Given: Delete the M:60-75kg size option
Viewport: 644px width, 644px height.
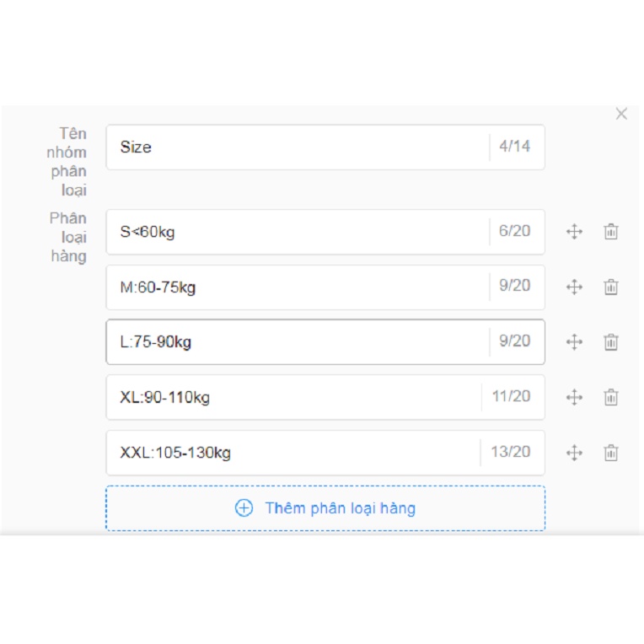Looking at the screenshot, I should (x=611, y=287).
